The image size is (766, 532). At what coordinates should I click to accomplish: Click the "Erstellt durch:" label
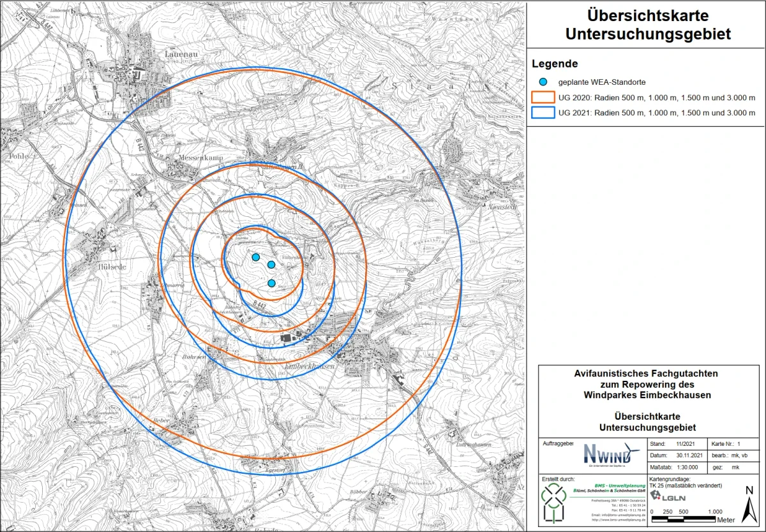[x=559, y=478]
